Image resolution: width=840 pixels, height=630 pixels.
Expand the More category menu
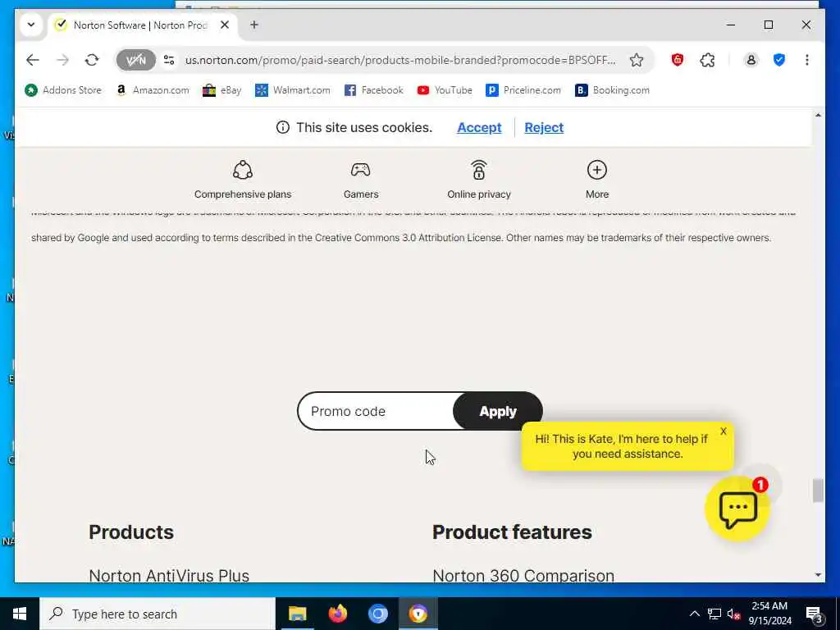coord(597,180)
